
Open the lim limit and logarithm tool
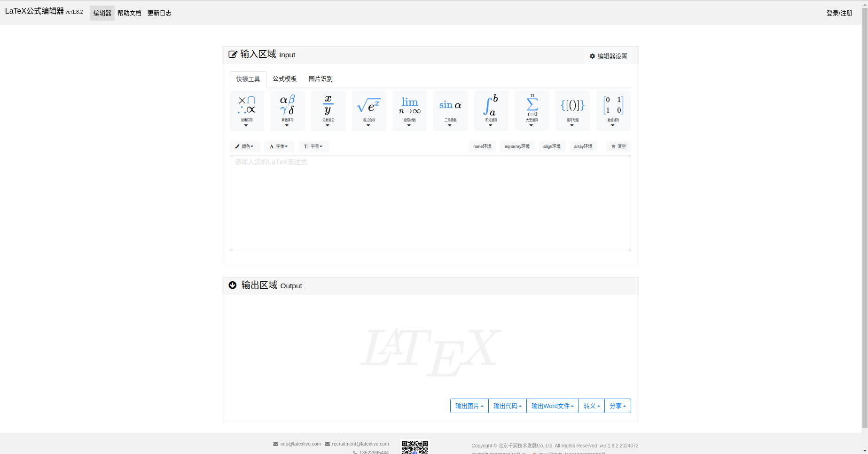pyautogui.click(x=409, y=111)
